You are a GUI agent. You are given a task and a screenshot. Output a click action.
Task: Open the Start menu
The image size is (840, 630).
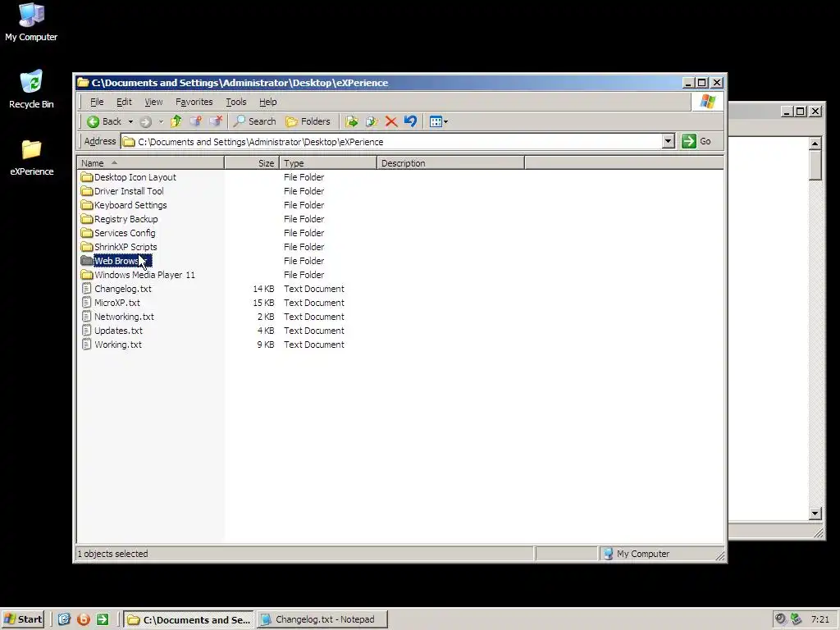[x=22, y=619]
